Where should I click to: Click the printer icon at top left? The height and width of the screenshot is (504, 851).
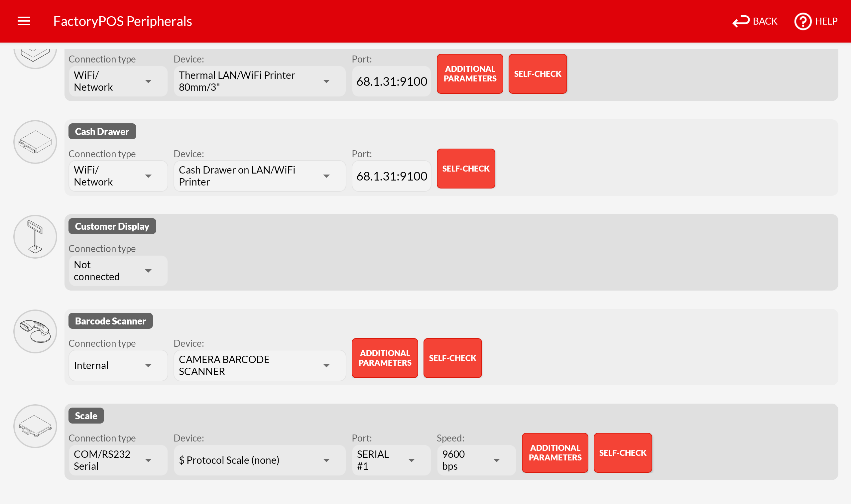(35, 56)
